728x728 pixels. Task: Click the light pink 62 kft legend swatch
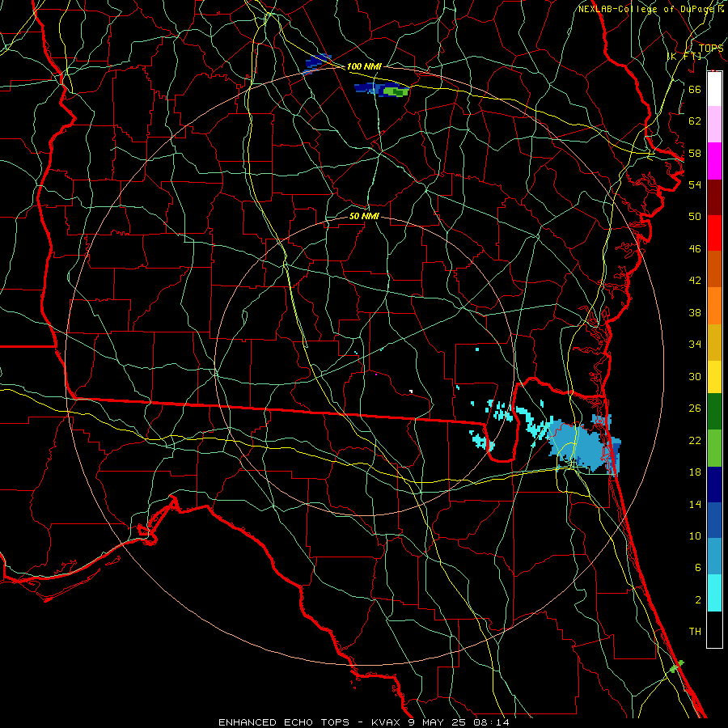coord(714,125)
